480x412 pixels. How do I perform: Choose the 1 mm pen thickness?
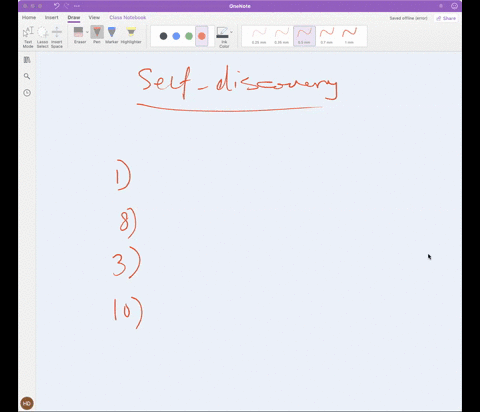point(349,36)
